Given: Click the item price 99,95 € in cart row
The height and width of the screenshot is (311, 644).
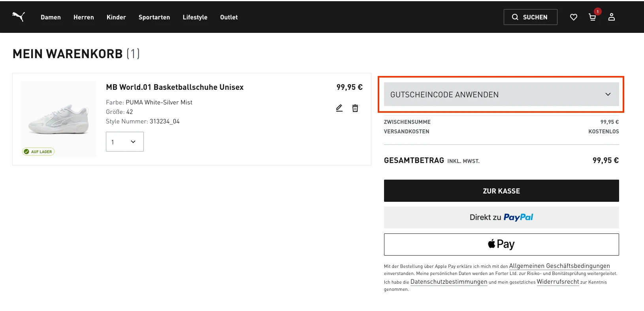Looking at the screenshot, I should [349, 87].
